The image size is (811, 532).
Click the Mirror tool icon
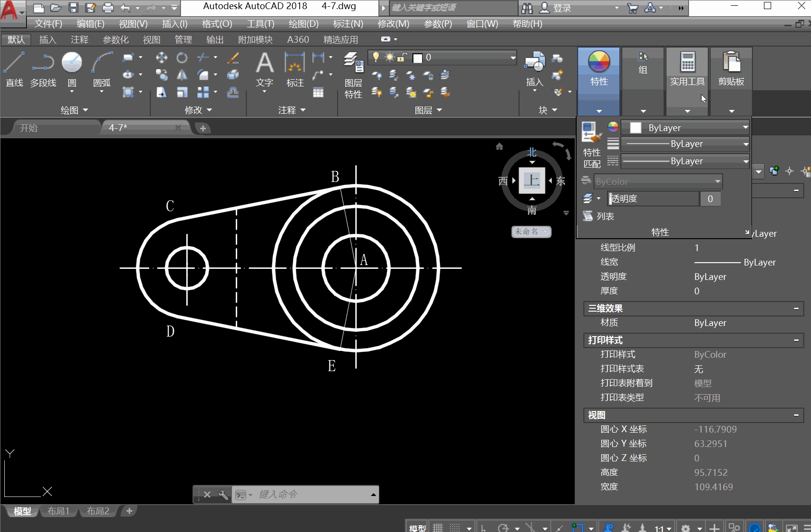[182, 75]
